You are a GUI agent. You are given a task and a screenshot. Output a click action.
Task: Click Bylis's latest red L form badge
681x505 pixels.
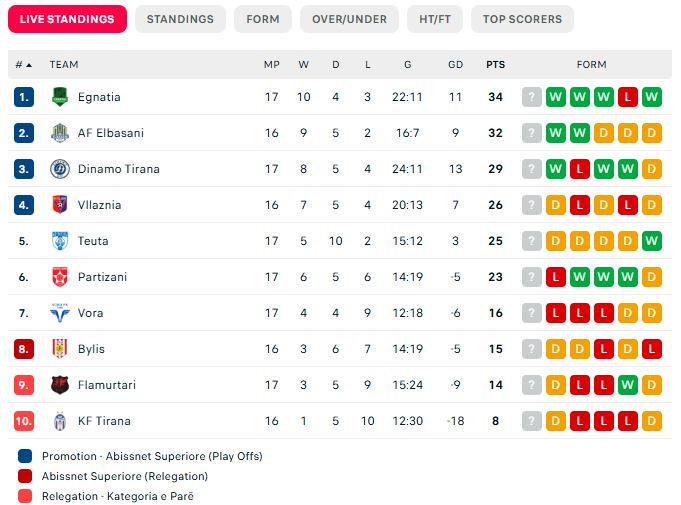(x=652, y=349)
